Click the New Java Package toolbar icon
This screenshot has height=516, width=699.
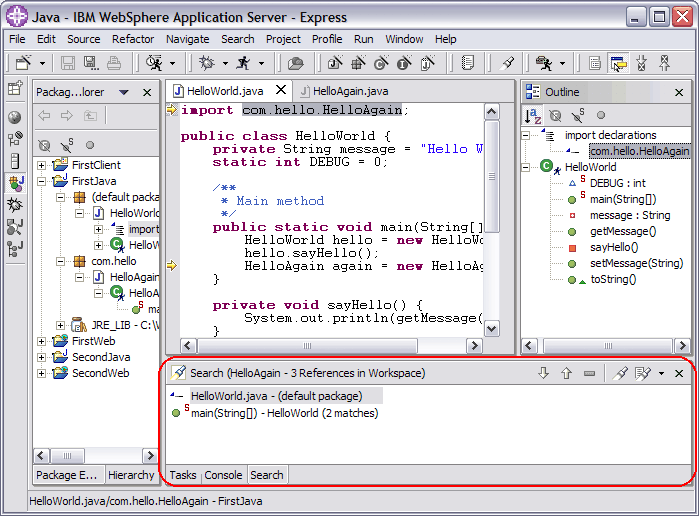358,63
